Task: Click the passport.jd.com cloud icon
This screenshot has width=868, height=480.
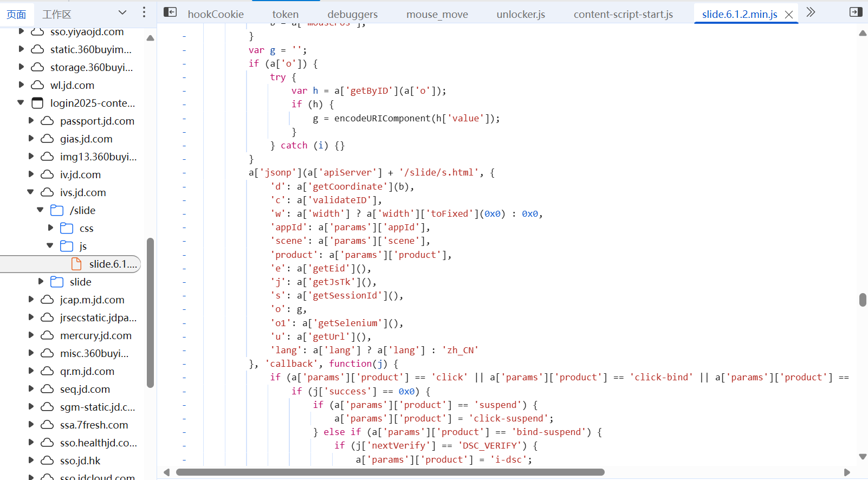Action: [47, 121]
